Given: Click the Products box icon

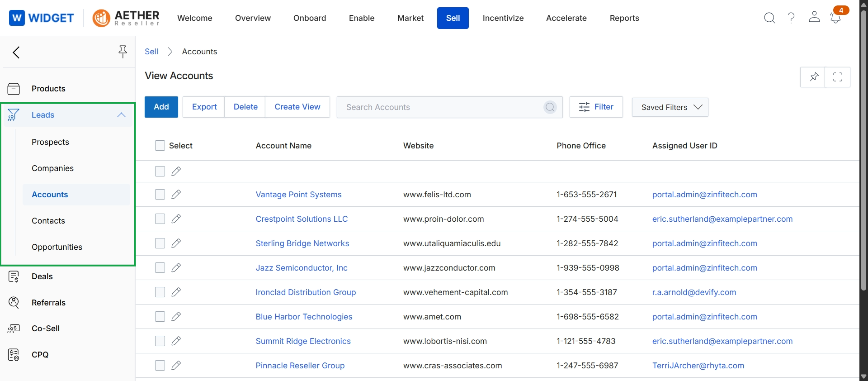Looking at the screenshot, I should [14, 89].
